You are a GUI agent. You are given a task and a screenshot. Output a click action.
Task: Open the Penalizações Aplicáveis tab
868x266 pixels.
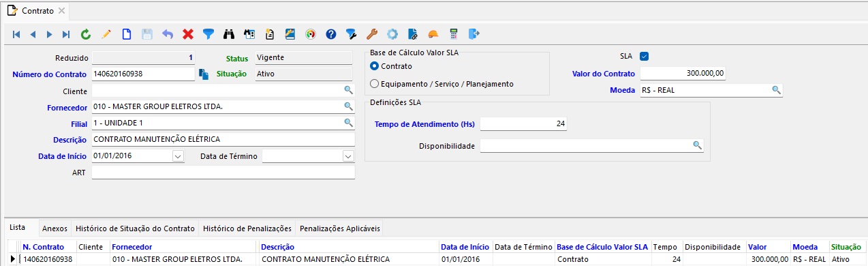340,228
